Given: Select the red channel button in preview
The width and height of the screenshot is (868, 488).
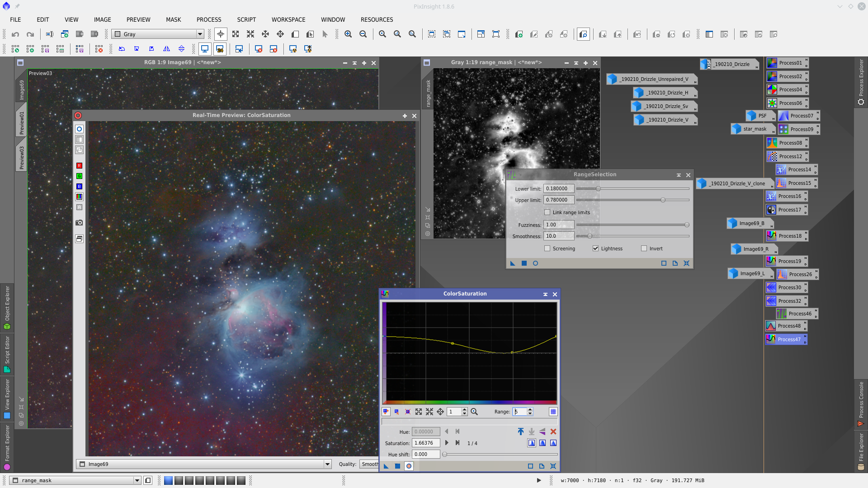Looking at the screenshot, I should (x=79, y=166).
